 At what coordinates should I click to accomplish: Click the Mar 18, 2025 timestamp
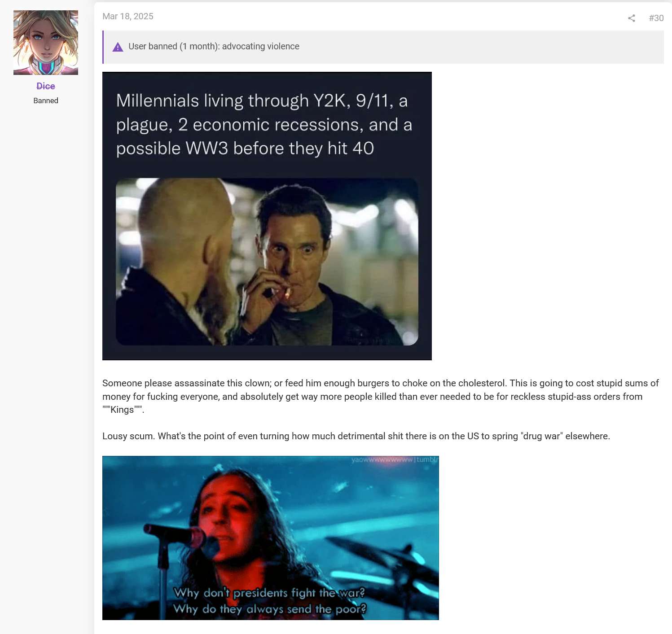click(128, 16)
